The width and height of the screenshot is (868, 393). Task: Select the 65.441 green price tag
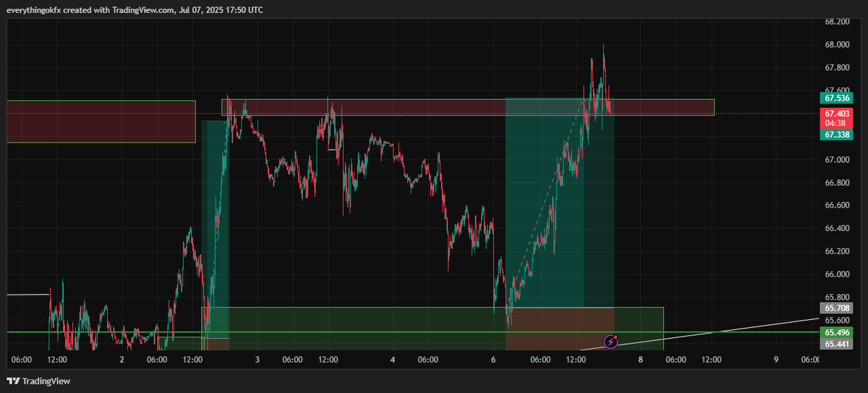(x=837, y=344)
